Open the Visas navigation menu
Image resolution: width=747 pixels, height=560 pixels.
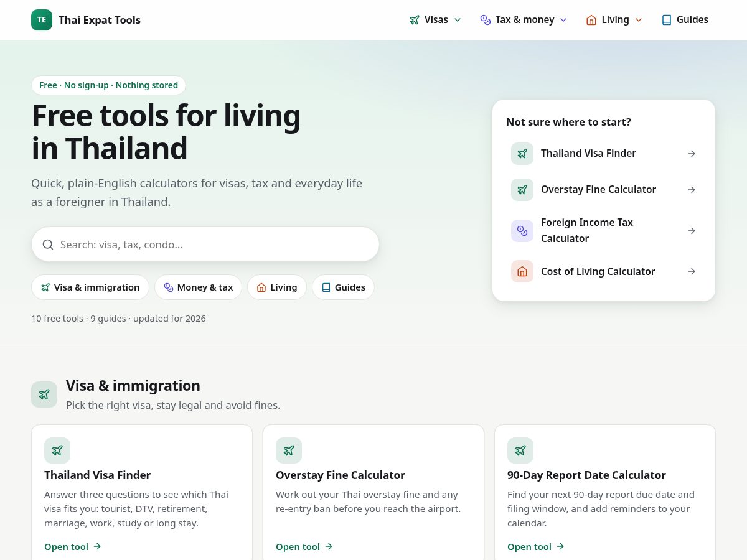pos(436,20)
